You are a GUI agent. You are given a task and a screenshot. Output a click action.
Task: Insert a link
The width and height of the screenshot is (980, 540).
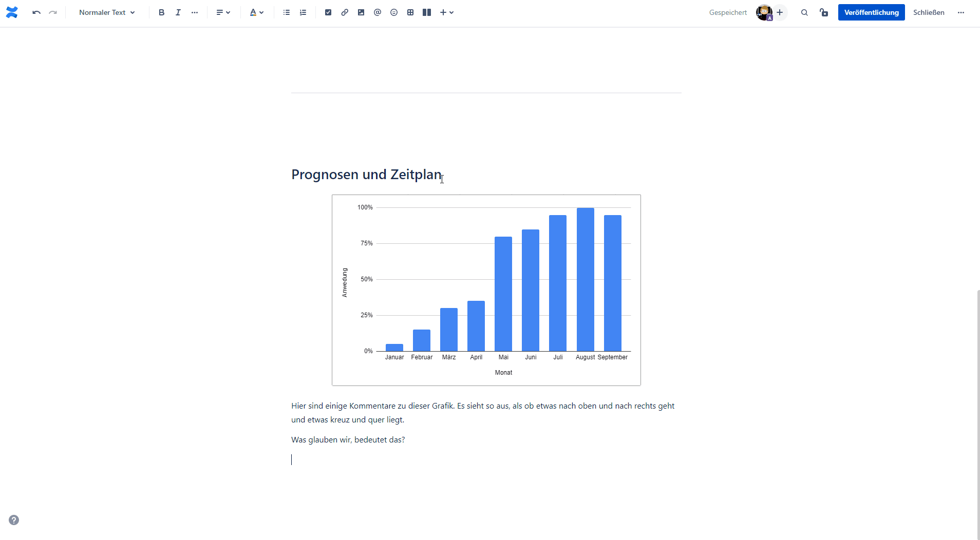[345, 12]
